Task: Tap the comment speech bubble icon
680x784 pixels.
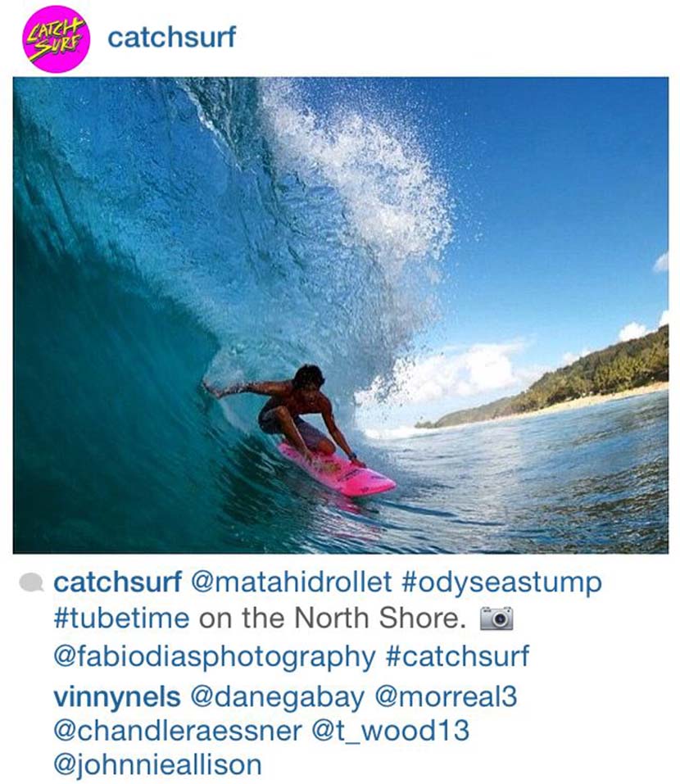Action: point(31,583)
